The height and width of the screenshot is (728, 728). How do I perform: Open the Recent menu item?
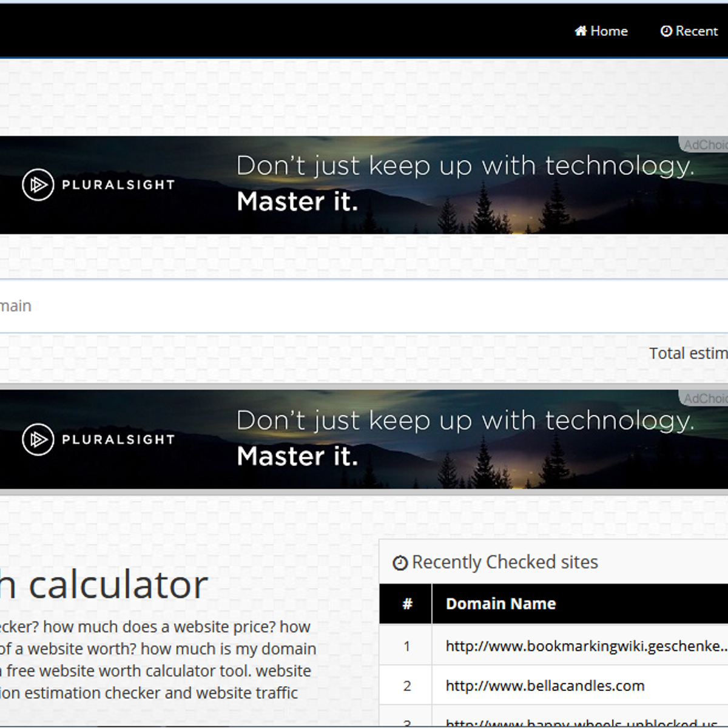tap(689, 31)
